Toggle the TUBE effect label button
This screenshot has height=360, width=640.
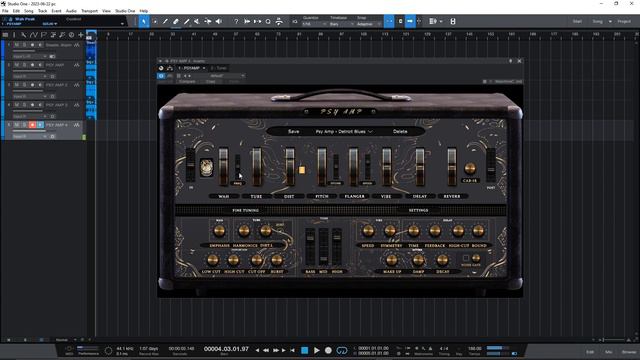[x=256, y=196]
